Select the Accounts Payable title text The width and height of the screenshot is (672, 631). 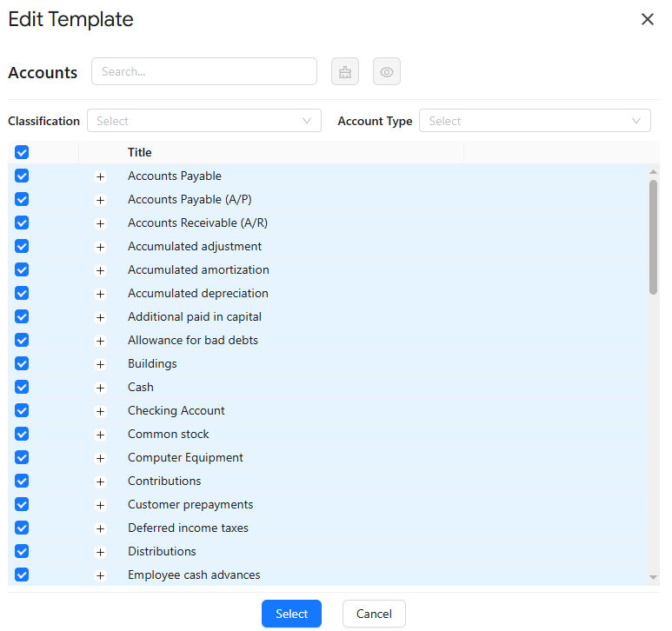coord(175,176)
